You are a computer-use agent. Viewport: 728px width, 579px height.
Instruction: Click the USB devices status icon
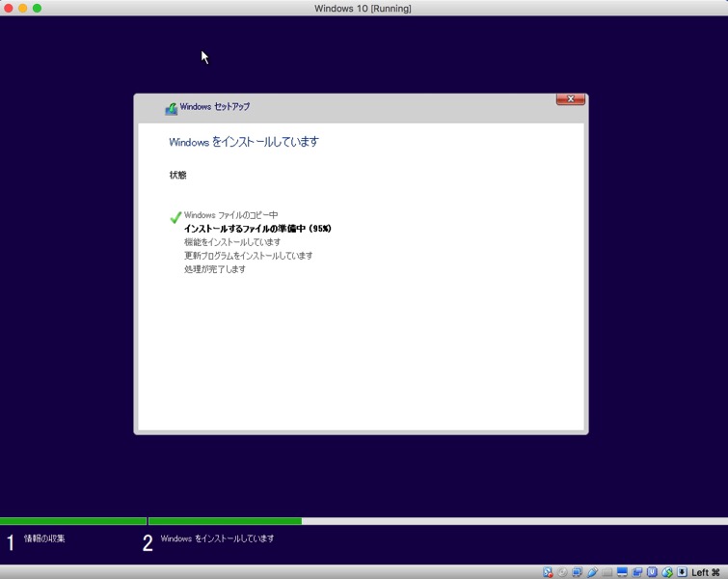592,572
